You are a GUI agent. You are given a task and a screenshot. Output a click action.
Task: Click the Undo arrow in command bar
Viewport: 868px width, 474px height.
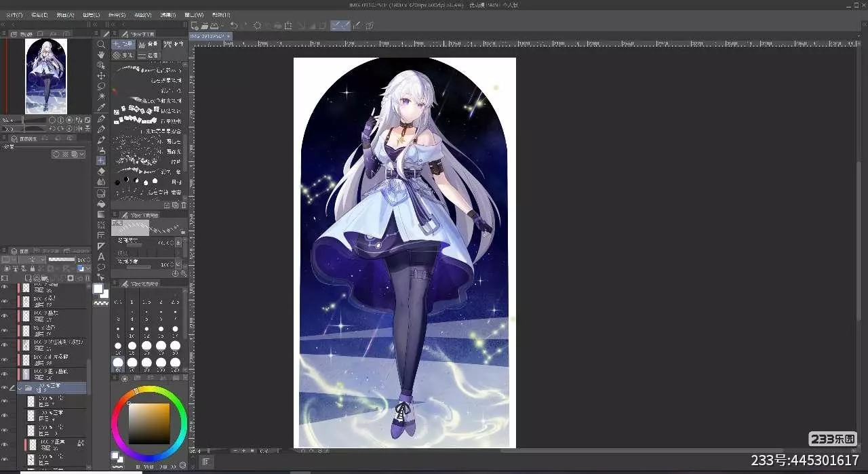pyautogui.click(x=233, y=25)
